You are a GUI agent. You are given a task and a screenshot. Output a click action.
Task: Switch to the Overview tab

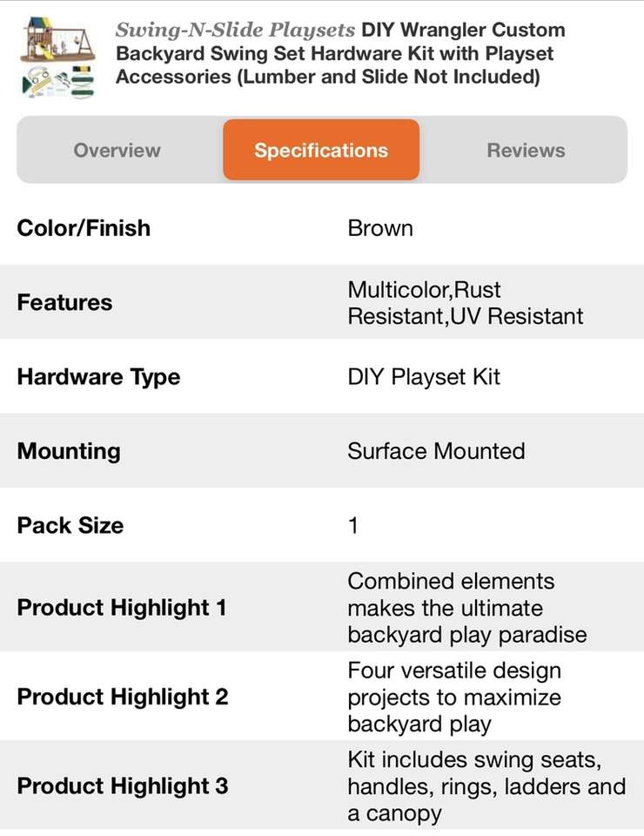[x=117, y=150]
